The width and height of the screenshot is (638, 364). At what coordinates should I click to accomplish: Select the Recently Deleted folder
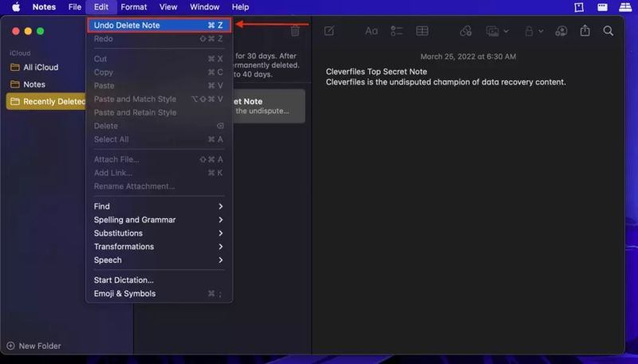tap(46, 102)
